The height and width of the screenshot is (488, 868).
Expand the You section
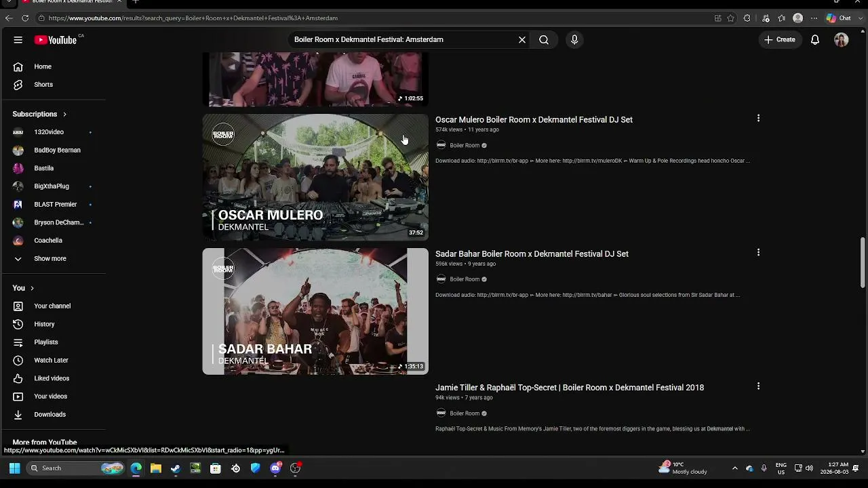24,288
